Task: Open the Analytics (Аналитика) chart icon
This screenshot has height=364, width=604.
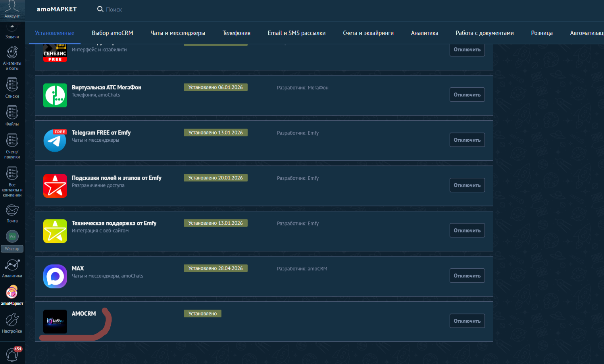Action: (x=12, y=265)
